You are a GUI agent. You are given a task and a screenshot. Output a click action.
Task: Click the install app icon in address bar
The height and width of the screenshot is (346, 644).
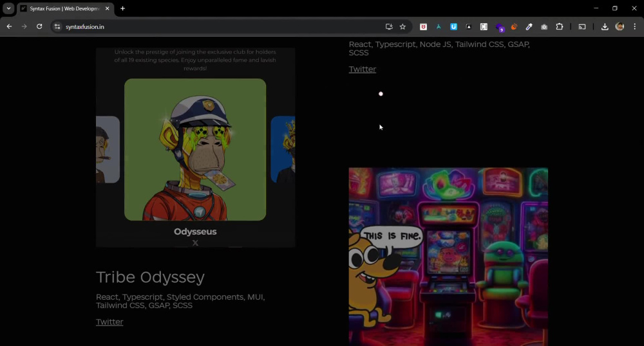(389, 26)
